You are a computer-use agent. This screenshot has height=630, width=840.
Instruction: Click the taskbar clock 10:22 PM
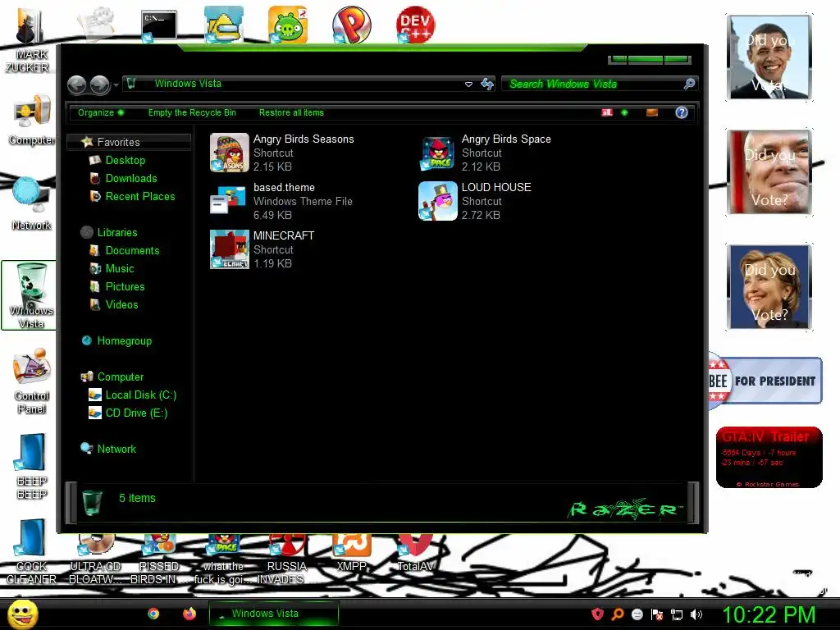769,614
